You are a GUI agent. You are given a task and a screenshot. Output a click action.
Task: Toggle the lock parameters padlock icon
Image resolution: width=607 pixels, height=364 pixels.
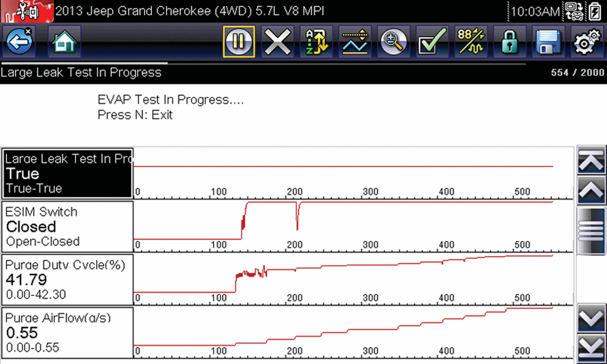pyautogui.click(x=510, y=41)
